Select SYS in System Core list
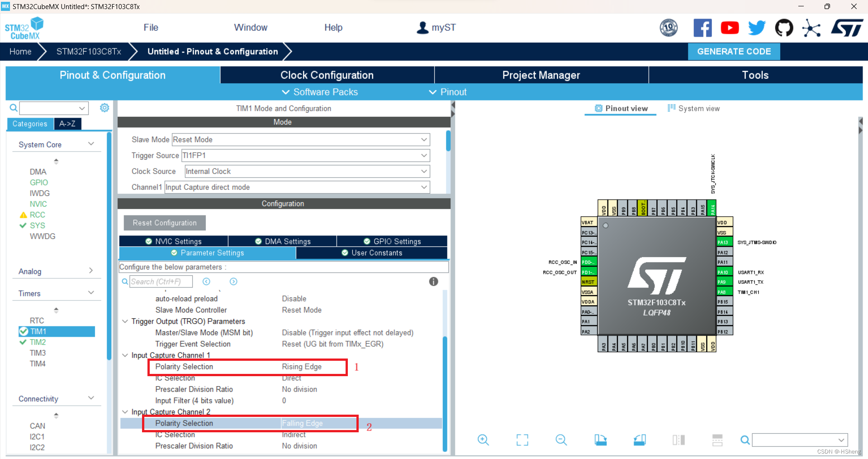The height and width of the screenshot is (459, 868). pos(38,225)
